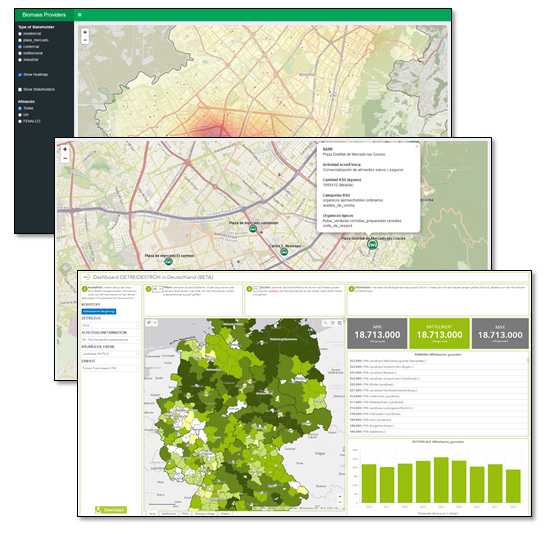Open the FAQs tab below map

click(185, 513)
